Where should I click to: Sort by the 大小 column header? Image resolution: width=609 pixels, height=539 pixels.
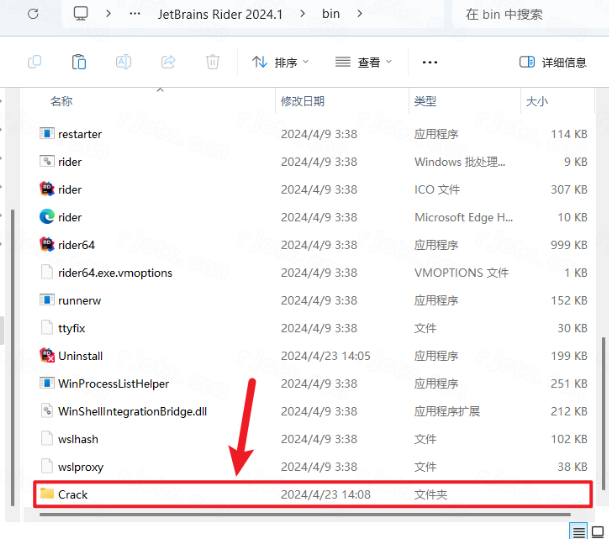[537, 101]
